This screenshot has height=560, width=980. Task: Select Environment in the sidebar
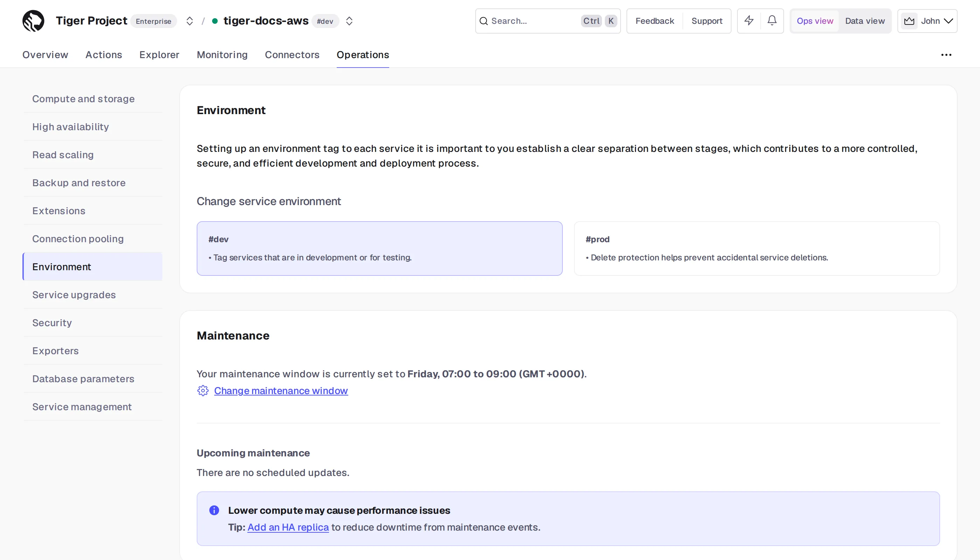(93, 267)
